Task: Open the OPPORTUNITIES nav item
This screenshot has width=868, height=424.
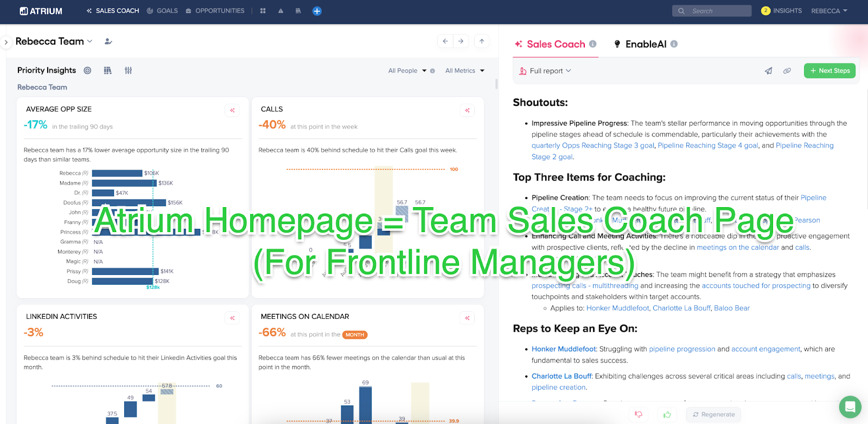Action: point(215,11)
